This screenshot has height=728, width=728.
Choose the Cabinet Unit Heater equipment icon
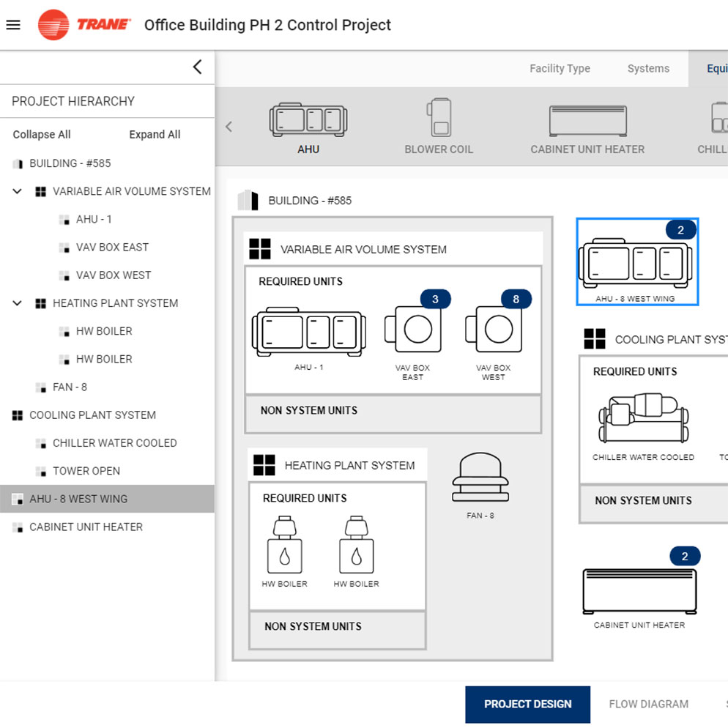(x=586, y=119)
